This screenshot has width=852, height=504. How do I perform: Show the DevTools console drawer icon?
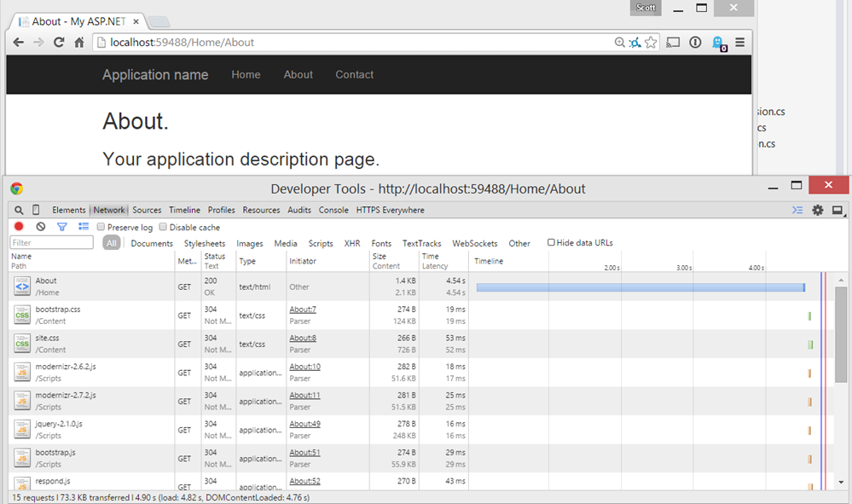797,210
